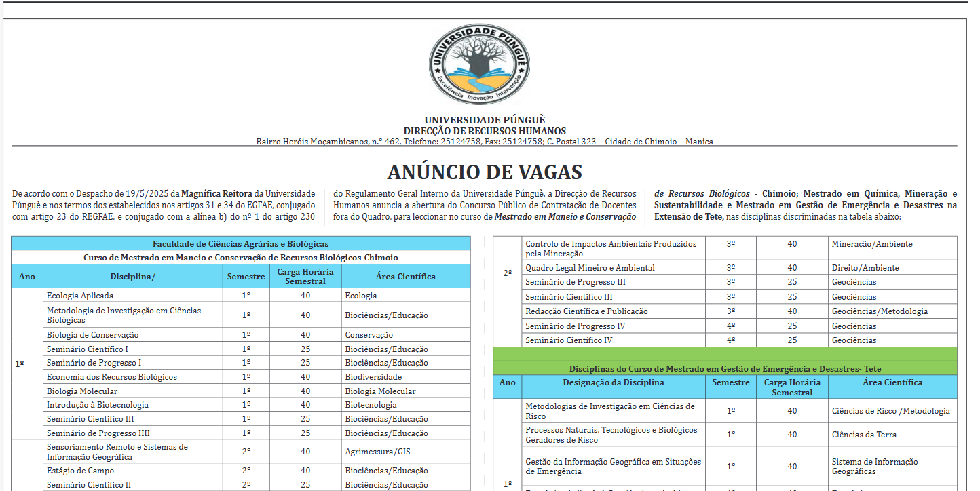Click the 'DIRECÇÃO DE RECURSOS HUMANOS' line
The height and width of the screenshot is (491, 980).
click(x=485, y=131)
